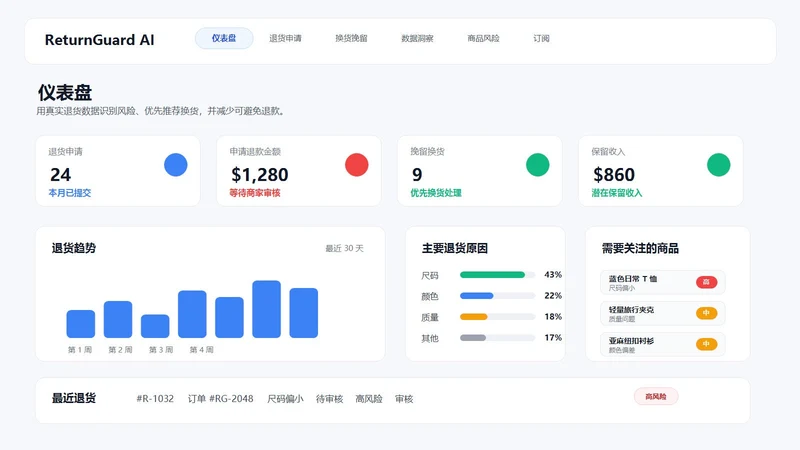Image resolution: width=800 pixels, height=450 pixels.
Task: Open the 仪表盘 dashboard tab
Action: [x=224, y=38]
